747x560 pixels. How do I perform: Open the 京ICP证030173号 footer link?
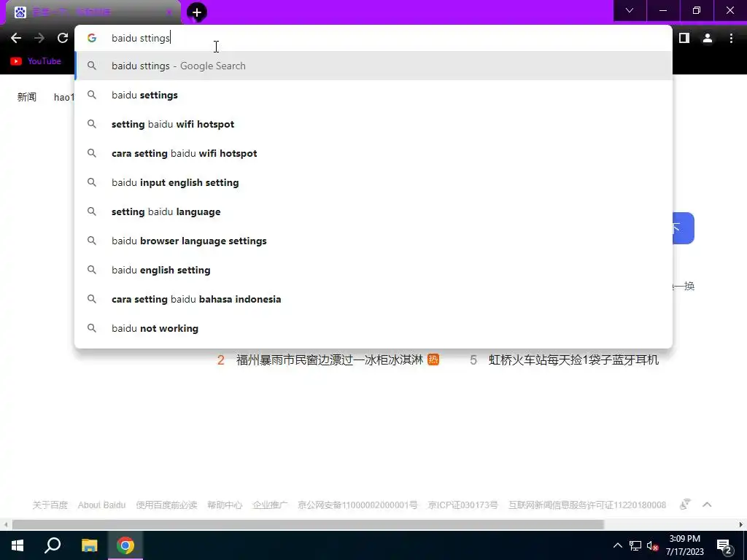tap(462, 505)
